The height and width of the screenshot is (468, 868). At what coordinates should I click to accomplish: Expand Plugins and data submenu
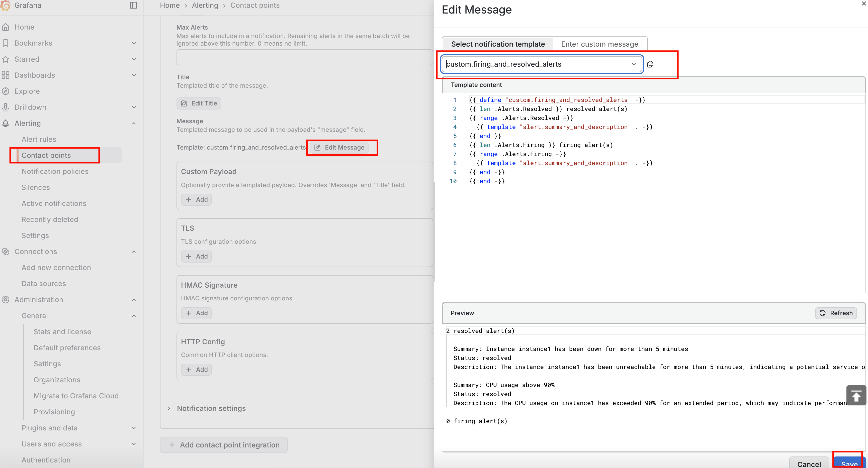[x=134, y=428]
